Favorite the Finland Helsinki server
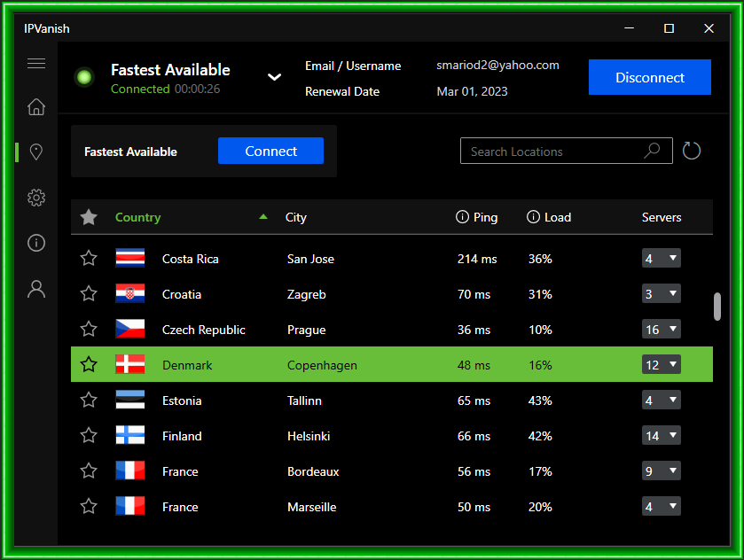The width and height of the screenshot is (744, 560). click(x=89, y=435)
